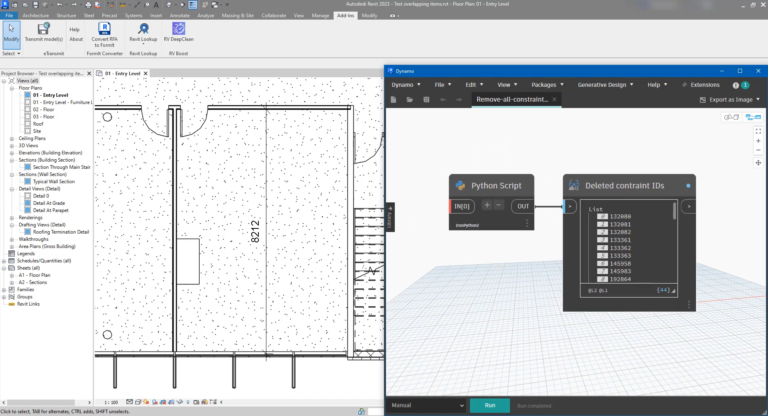
Task: Create new Dynamo file icon
Action: pos(393,99)
